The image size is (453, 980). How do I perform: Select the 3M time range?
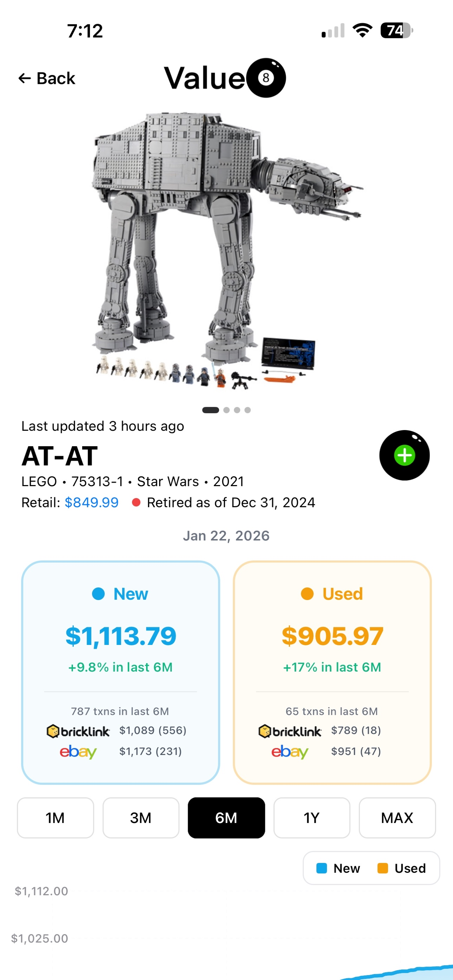tap(141, 818)
